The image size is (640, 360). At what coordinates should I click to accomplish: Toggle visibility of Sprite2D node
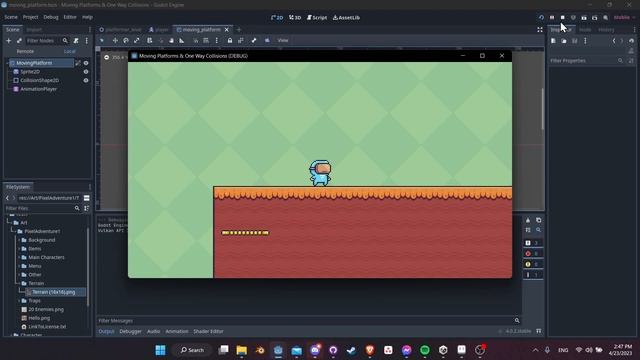(x=86, y=72)
